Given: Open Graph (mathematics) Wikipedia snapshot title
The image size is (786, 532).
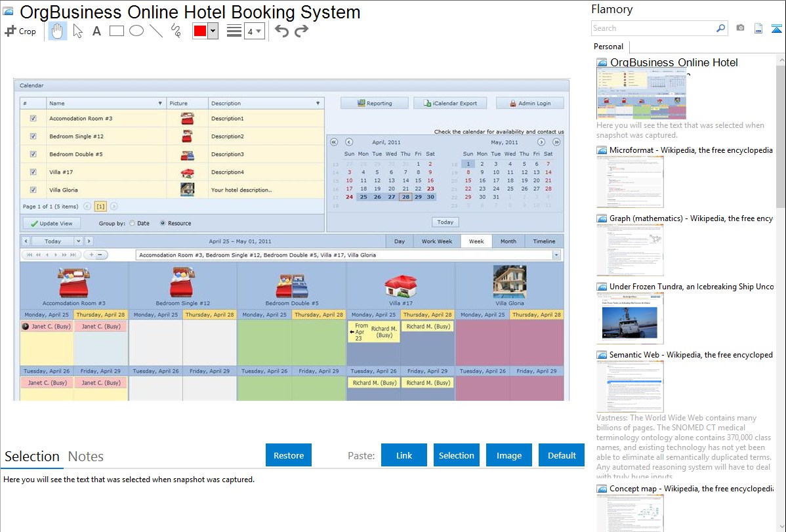Looking at the screenshot, I should coord(691,218).
